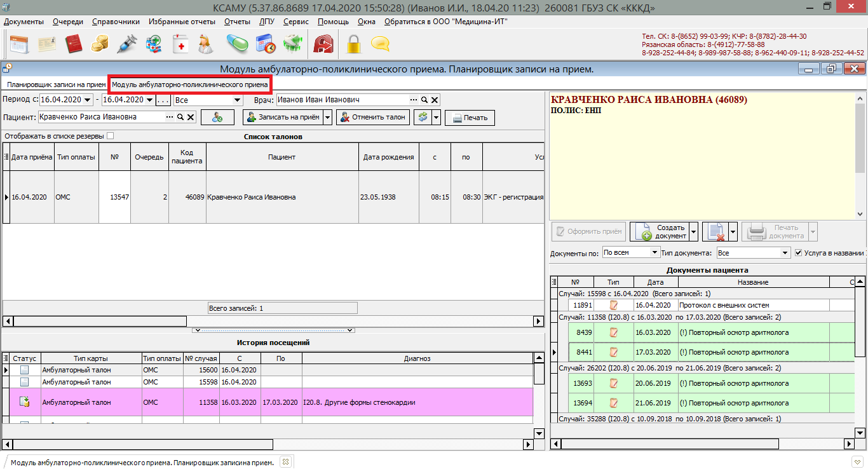Click the 'Врач' input field

click(342, 100)
